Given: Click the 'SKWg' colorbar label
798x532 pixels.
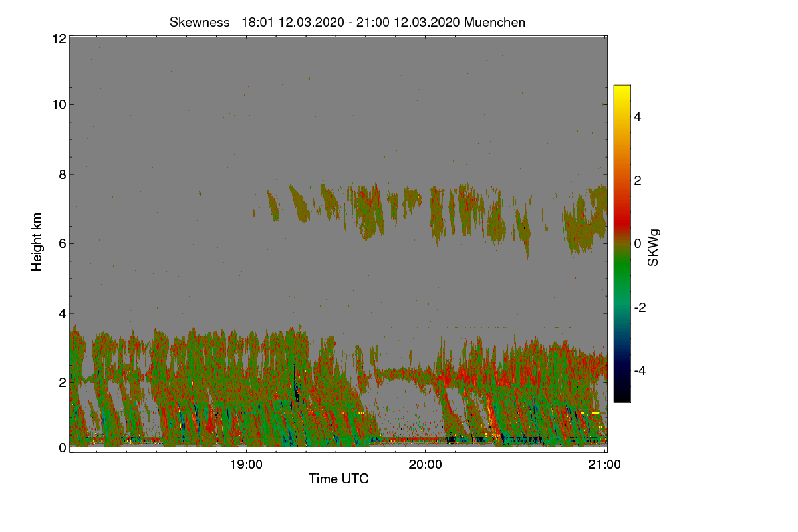Looking at the screenshot, I should [654, 247].
